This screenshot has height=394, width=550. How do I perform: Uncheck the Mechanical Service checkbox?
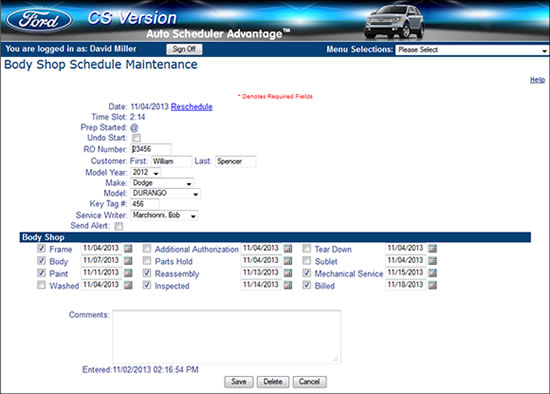pos(307,273)
